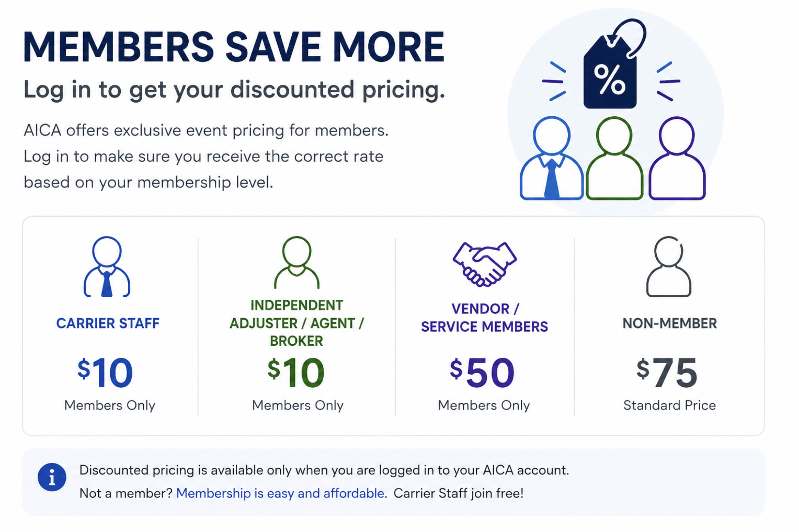Select the Vendor / Service Members label
This screenshot has width=799, height=532.
[x=485, y=318]
